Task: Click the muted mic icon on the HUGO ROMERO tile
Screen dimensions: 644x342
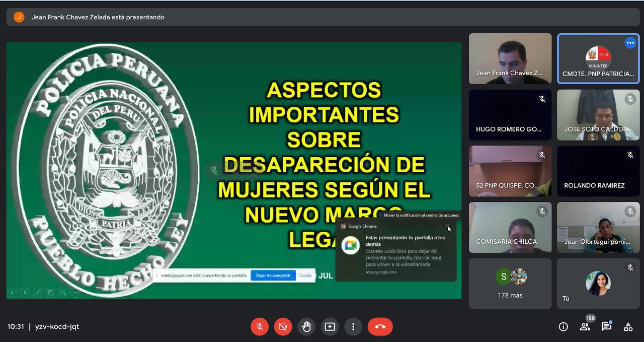Action: [x=542, y=99]
